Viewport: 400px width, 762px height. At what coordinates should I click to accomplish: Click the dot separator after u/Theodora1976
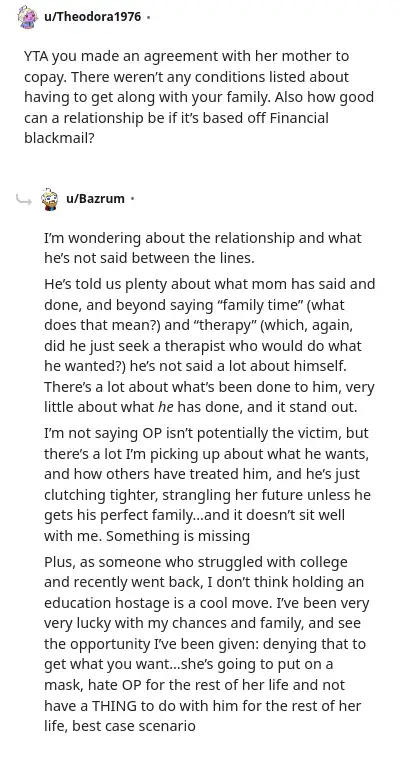coord(148,17)
